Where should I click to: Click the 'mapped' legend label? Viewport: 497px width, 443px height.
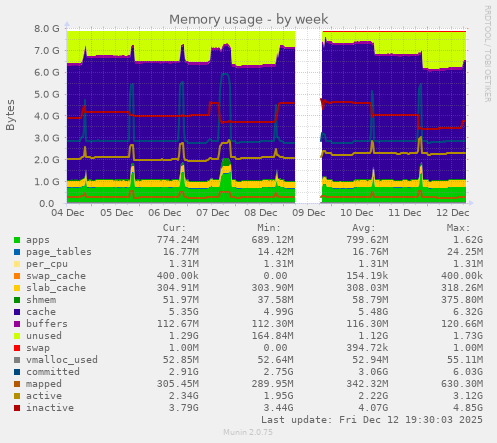44,384
